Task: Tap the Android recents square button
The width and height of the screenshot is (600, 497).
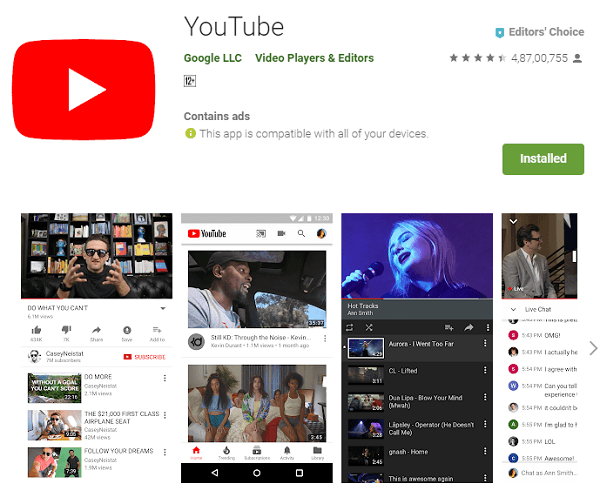Action: [x=299, y=473]
